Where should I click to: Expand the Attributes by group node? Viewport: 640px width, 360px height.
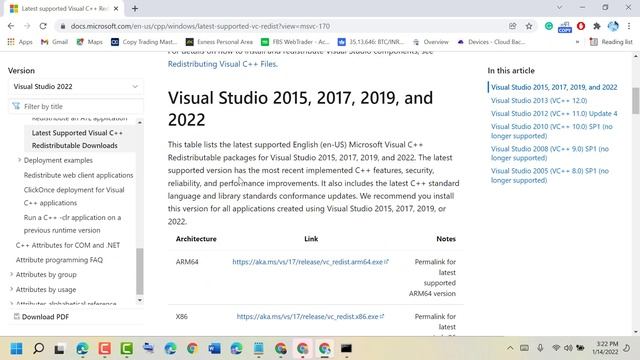11,274
